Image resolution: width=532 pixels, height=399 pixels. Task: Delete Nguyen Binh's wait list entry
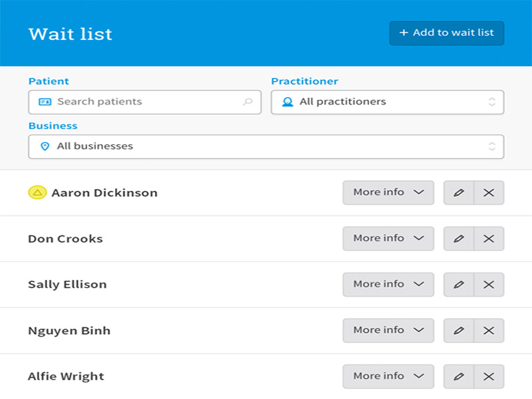pyautogui.click(x=489, y=331)
